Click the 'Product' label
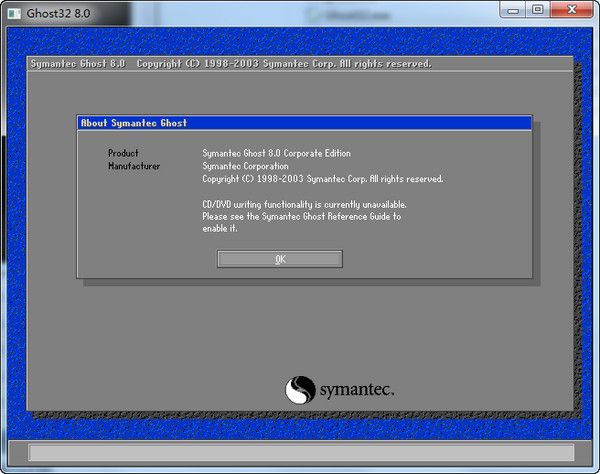 click(123, 153)
